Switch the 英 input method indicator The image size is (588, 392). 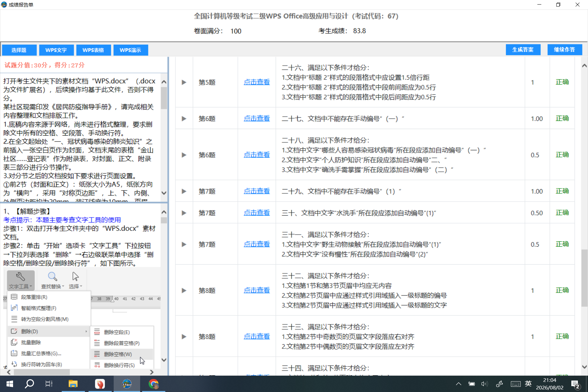[x=528, y=384]
